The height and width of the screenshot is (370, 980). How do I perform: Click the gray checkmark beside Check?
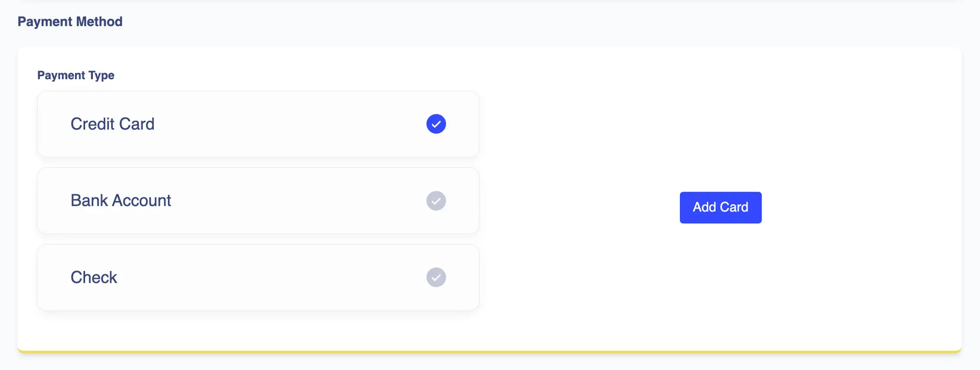coord(436,277)
